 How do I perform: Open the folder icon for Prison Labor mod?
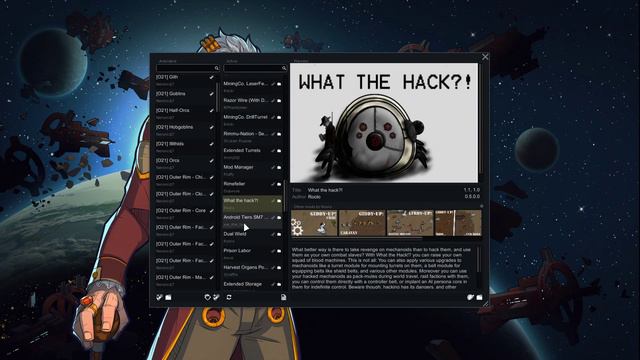279,251
